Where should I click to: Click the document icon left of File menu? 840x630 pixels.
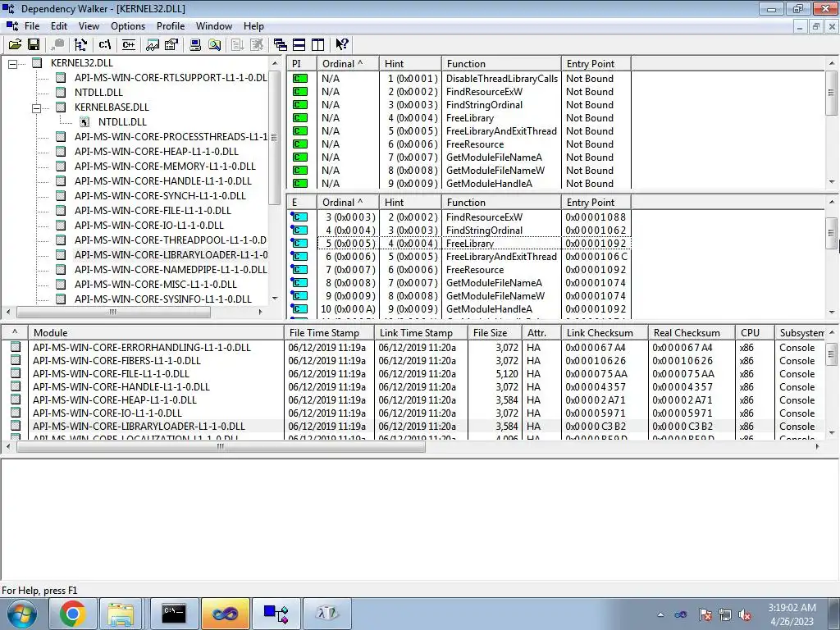(13, 25)
